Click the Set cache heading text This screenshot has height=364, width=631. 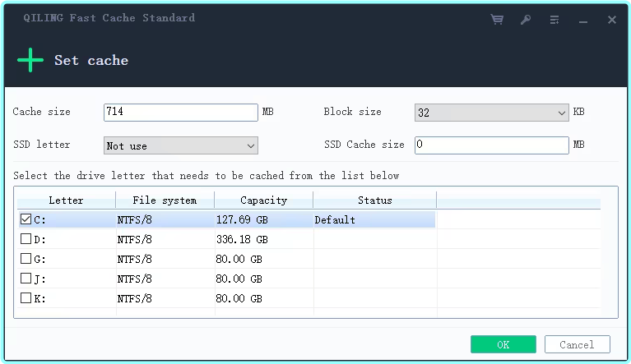[91, 60]
